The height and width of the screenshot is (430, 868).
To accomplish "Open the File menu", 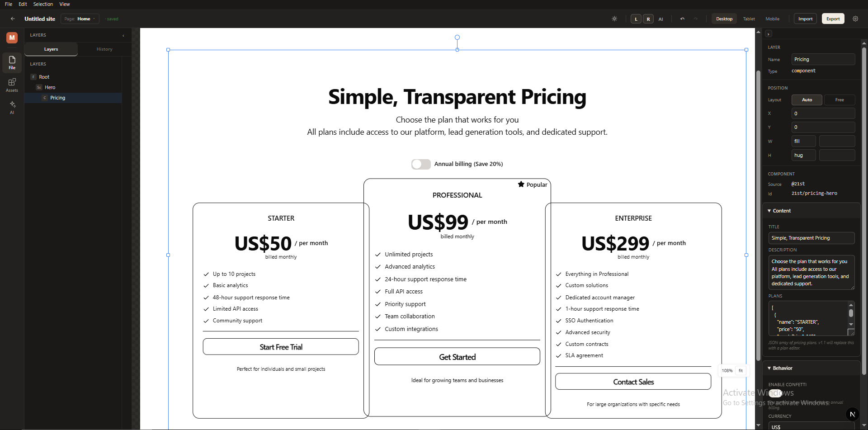I will coord(9,4).
